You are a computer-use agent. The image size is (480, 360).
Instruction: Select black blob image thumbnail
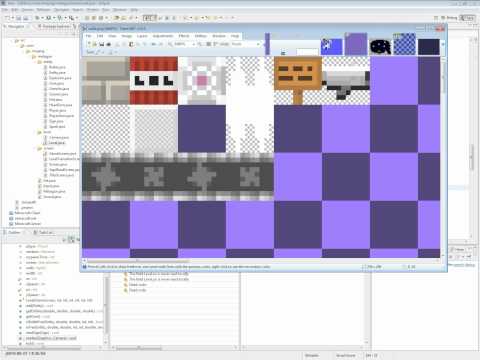[x=380, y=46]
